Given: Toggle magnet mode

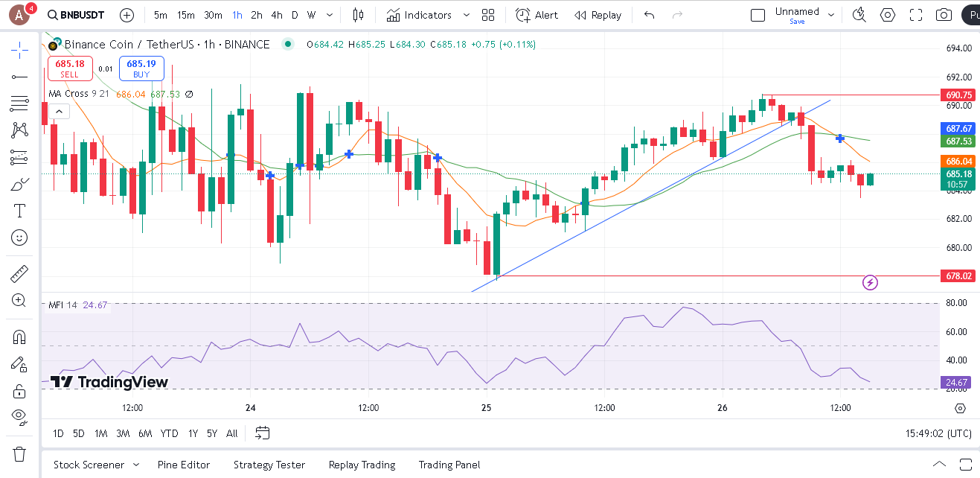Looking at the screenshot, I should (x=19, y=337).
